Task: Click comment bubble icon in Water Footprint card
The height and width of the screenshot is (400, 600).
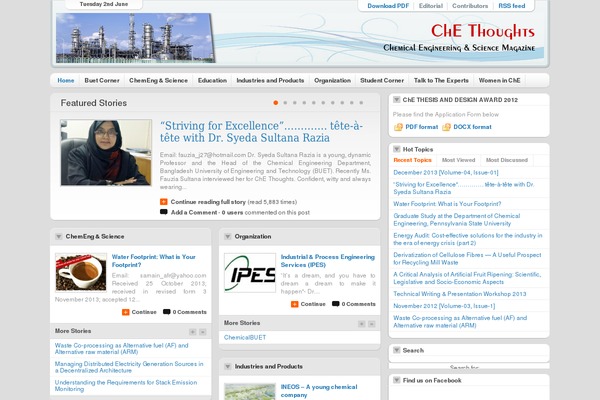Action: pos(166,312)
